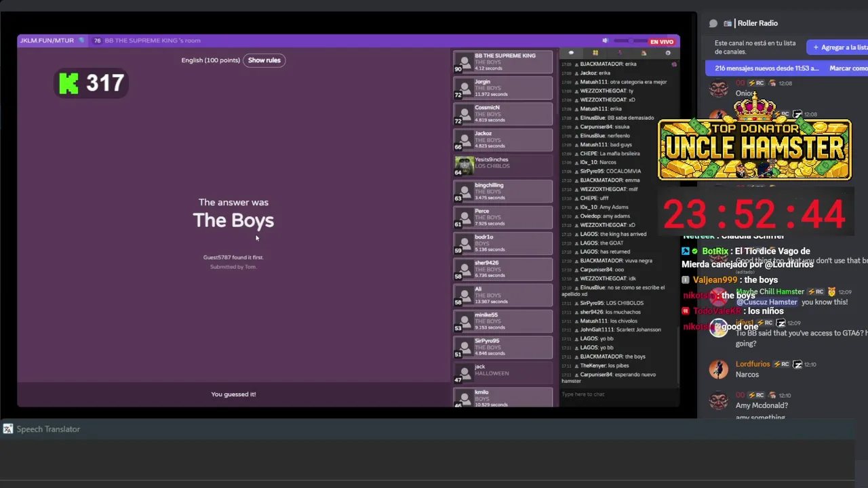The height and width of the screenshot is (488, 868).
Task: Click Lordfurios username in Discord
Action: click(753, 365)
